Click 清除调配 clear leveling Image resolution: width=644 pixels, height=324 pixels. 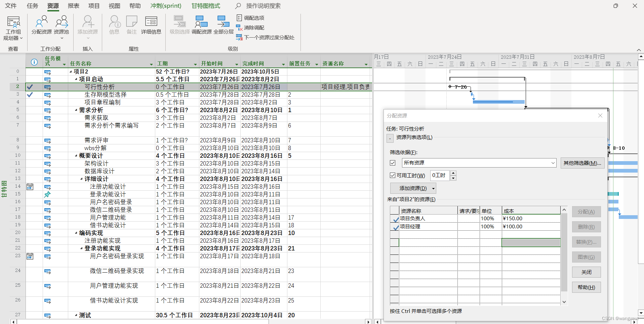pos(250,28)
